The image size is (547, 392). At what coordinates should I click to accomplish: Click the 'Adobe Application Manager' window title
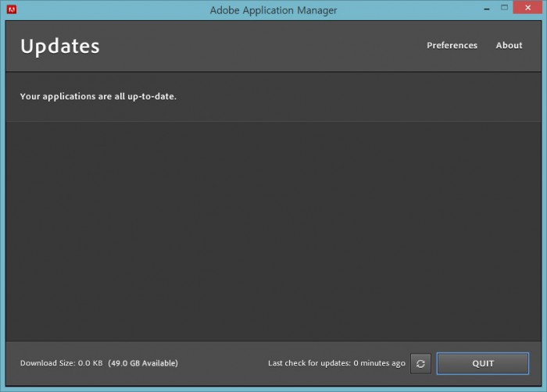(273, 10)
